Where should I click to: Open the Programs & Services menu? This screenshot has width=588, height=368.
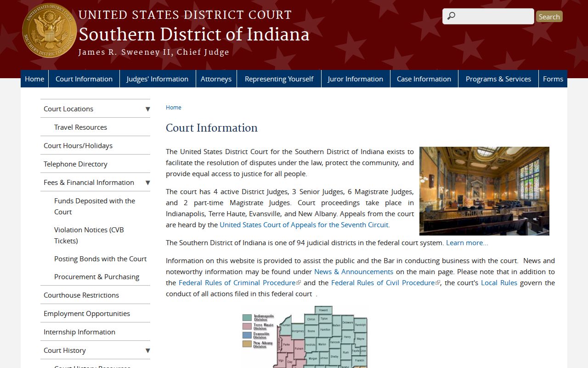(498, 79)
